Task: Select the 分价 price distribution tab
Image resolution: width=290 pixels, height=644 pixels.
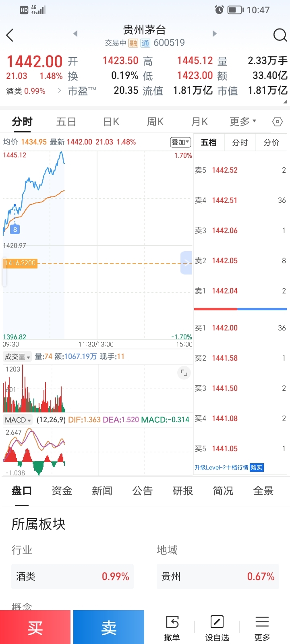Action: click(271, 142)
